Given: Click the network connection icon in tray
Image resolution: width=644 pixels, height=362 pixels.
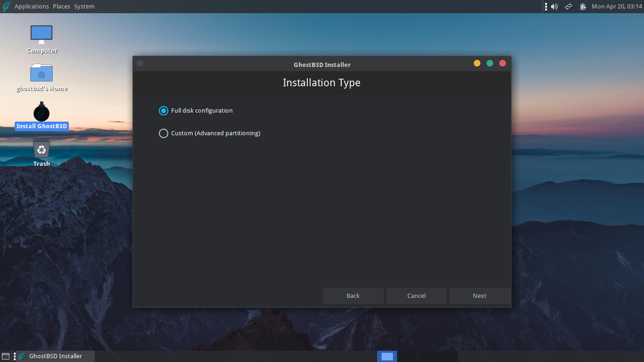Looking at the screenshot, I should point(568,7).
